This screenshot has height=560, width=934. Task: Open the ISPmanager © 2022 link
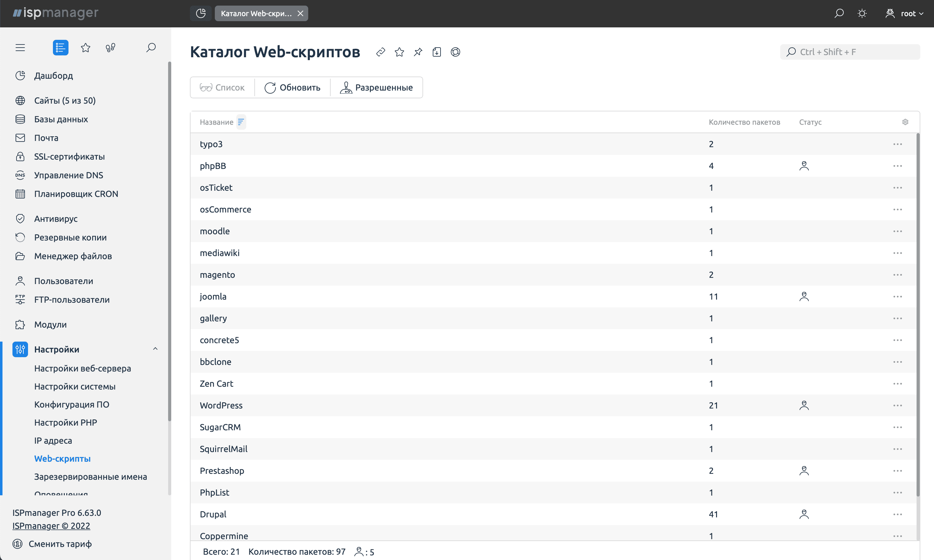pos(51,526)
